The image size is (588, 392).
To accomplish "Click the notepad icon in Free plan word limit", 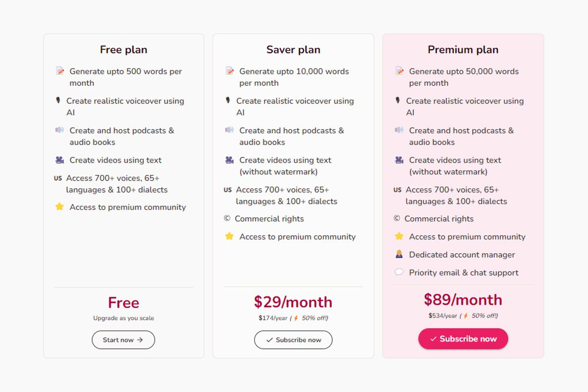I will tap(60, 71).
